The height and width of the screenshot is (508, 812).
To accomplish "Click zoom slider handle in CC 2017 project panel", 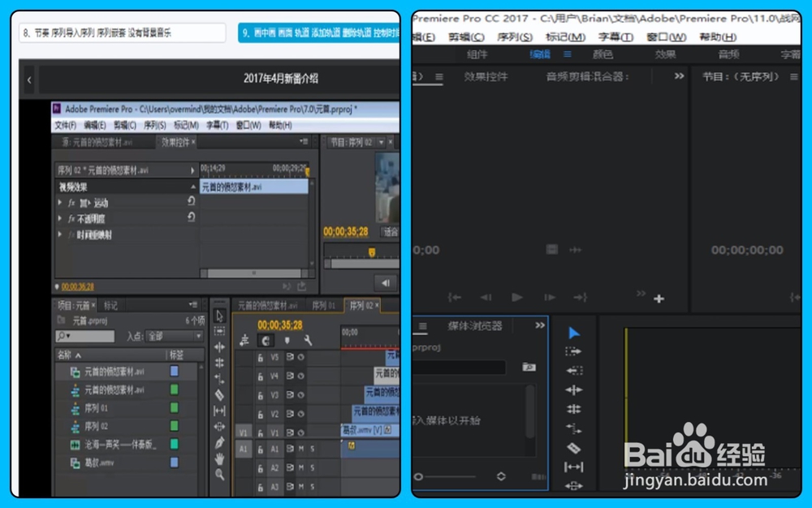I will point(418,476).
